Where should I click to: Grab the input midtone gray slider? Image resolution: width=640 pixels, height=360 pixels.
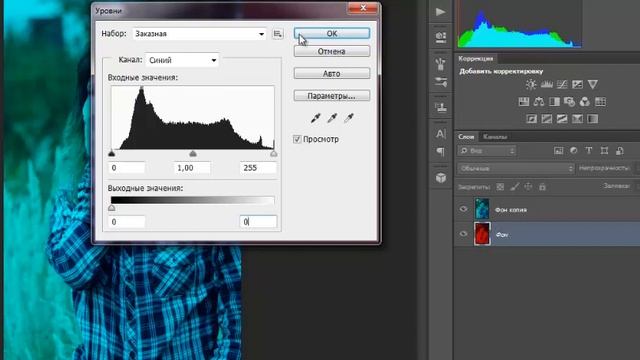coord(193,153)
